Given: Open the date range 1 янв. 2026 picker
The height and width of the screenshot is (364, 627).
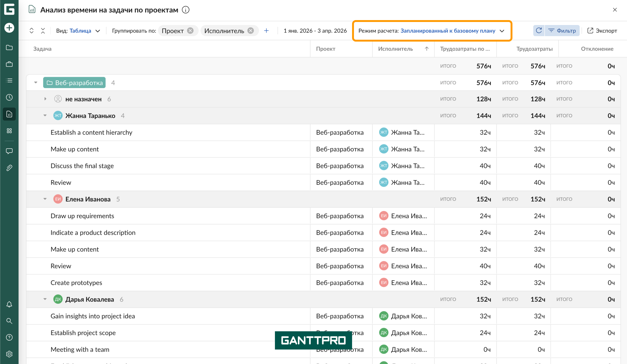Looking at the screenshot, I should tap(315, 31).
